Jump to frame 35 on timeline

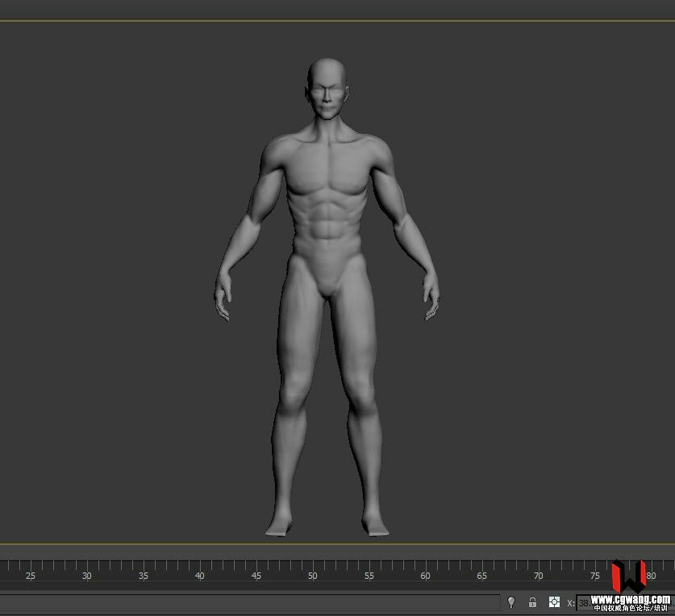coord(144,576)
